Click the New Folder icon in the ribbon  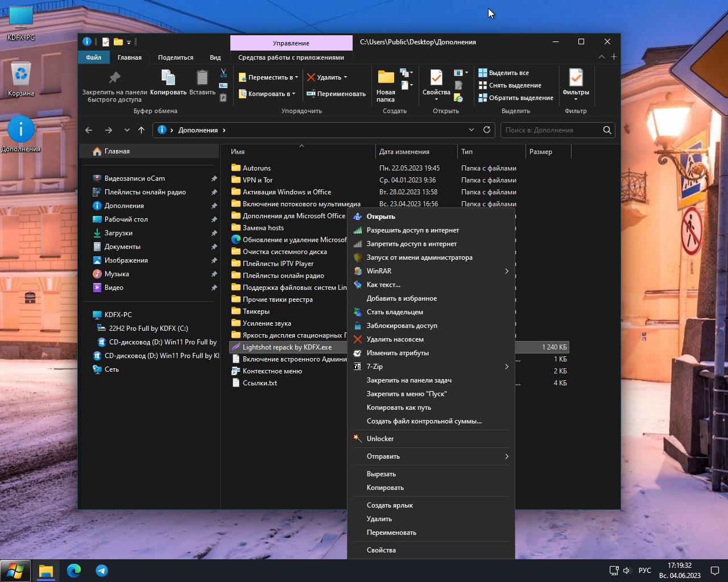(x=386, y=77)
